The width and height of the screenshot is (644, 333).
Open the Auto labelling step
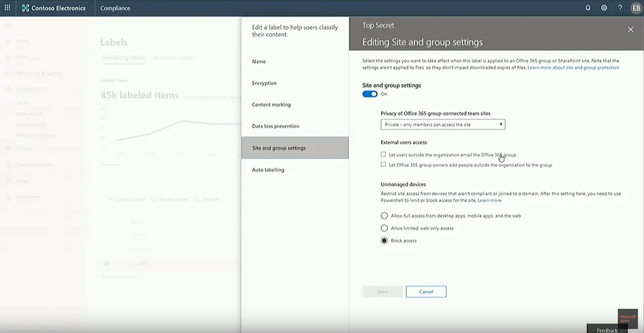coord(268,170)
